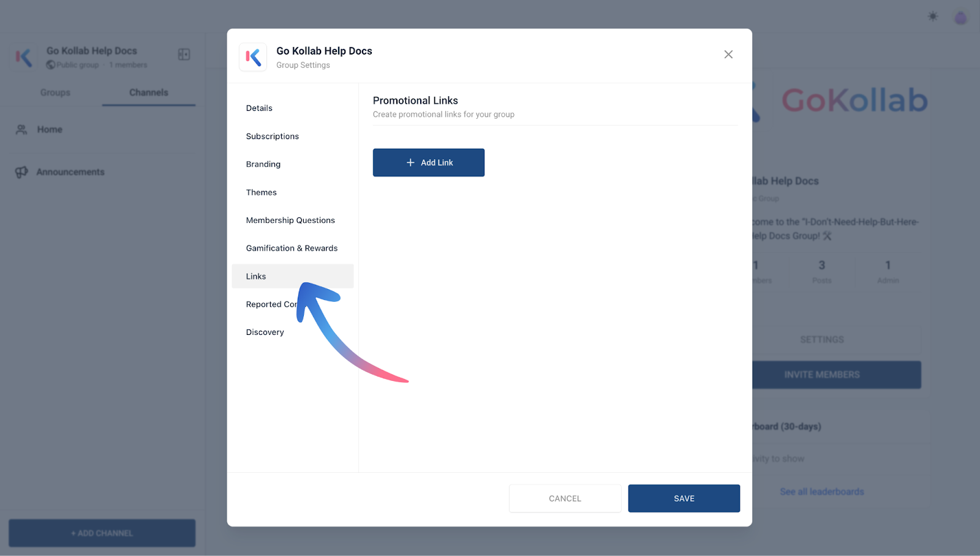Collapse the sidebar panel icon
The height and width of the screenshot is (556, 980).
click(x=184, y=54)
